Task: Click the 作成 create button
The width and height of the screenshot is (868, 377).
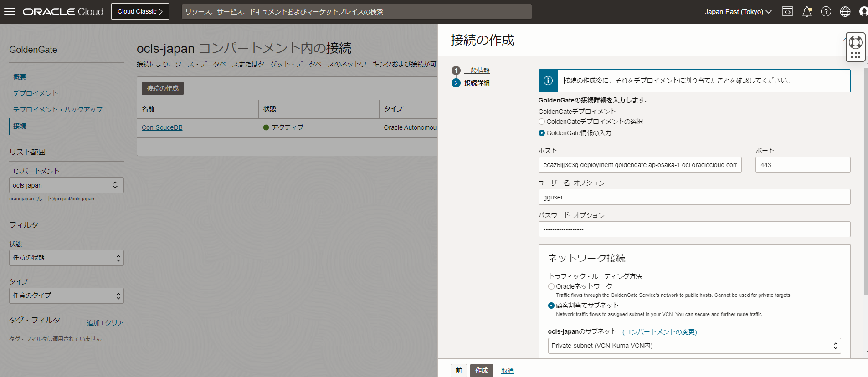Action: (482, 371)
